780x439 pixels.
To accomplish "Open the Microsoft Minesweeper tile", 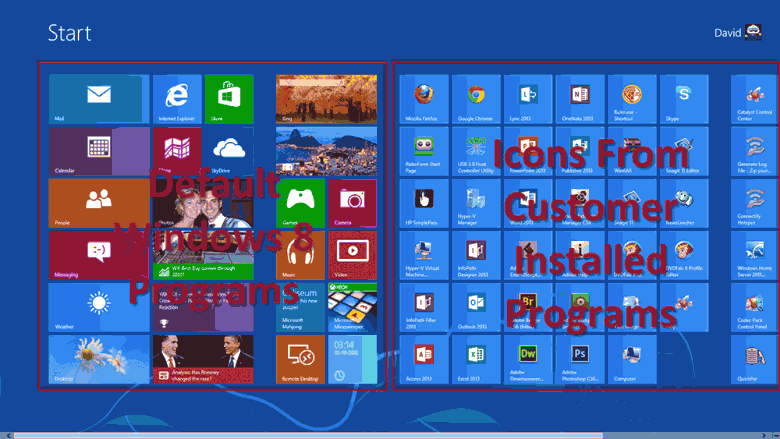I will pyautogui.click(x=352, y=307).
